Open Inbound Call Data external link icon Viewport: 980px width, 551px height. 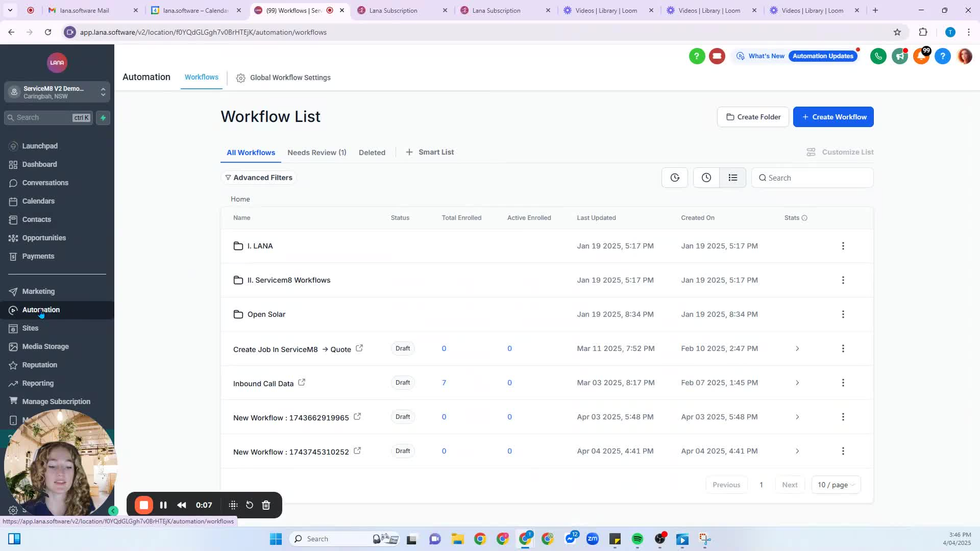(302, 383)
